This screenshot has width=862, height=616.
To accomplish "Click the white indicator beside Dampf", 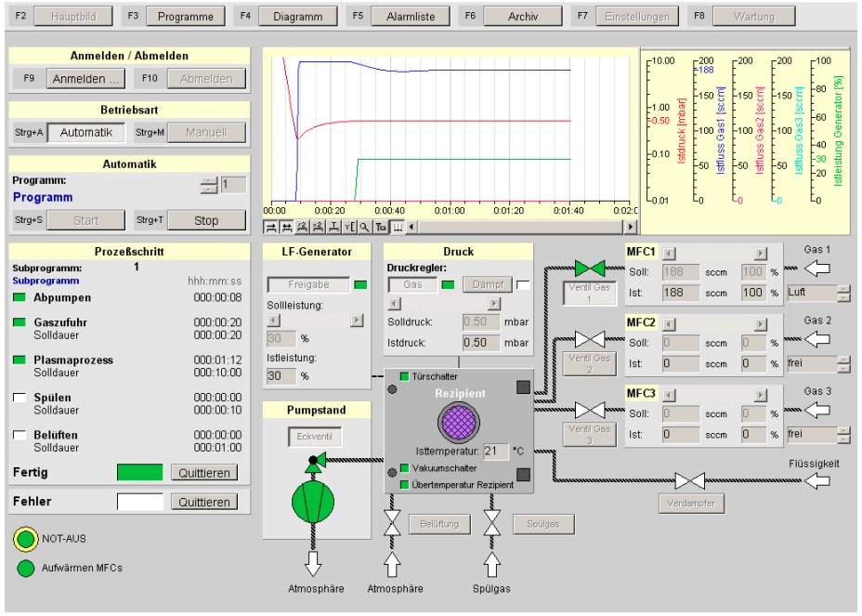I will click(523, 284).
